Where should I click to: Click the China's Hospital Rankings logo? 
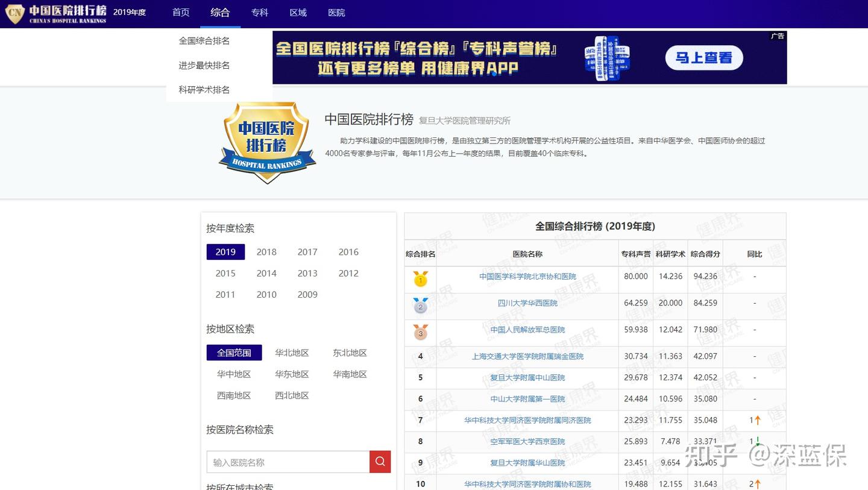click(56, 13)
